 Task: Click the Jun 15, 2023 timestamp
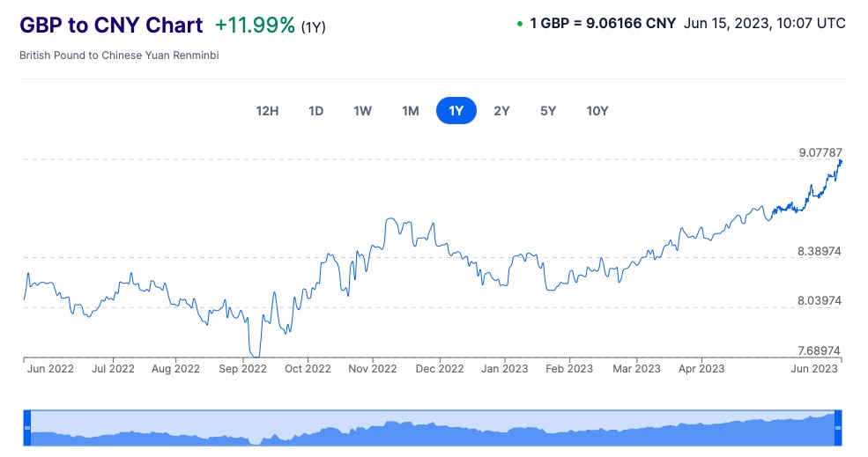765,24
